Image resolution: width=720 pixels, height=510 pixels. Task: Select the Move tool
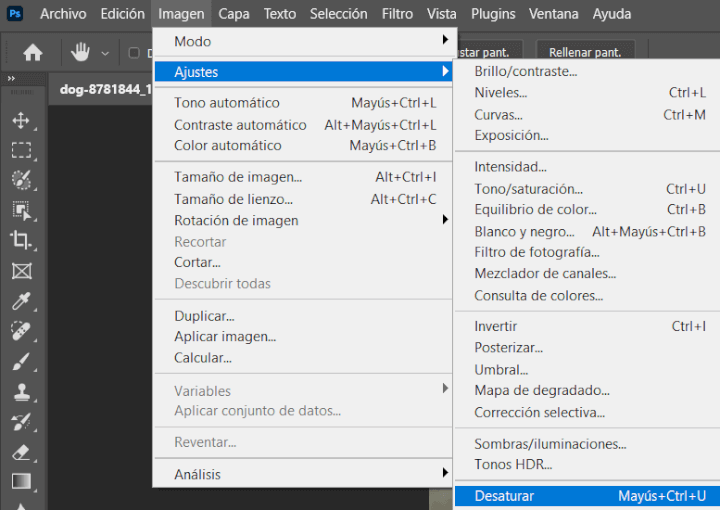click(x=21, y=121)
